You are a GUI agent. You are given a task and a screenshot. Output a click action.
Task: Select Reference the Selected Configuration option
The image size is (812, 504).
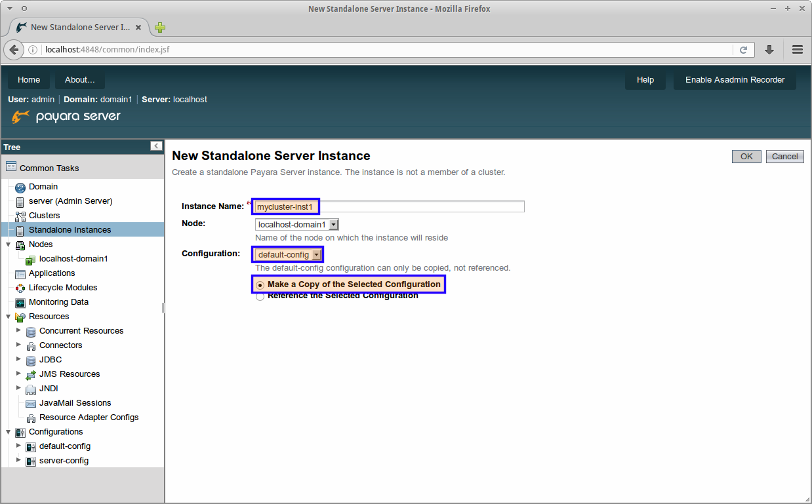coord(260,296)
